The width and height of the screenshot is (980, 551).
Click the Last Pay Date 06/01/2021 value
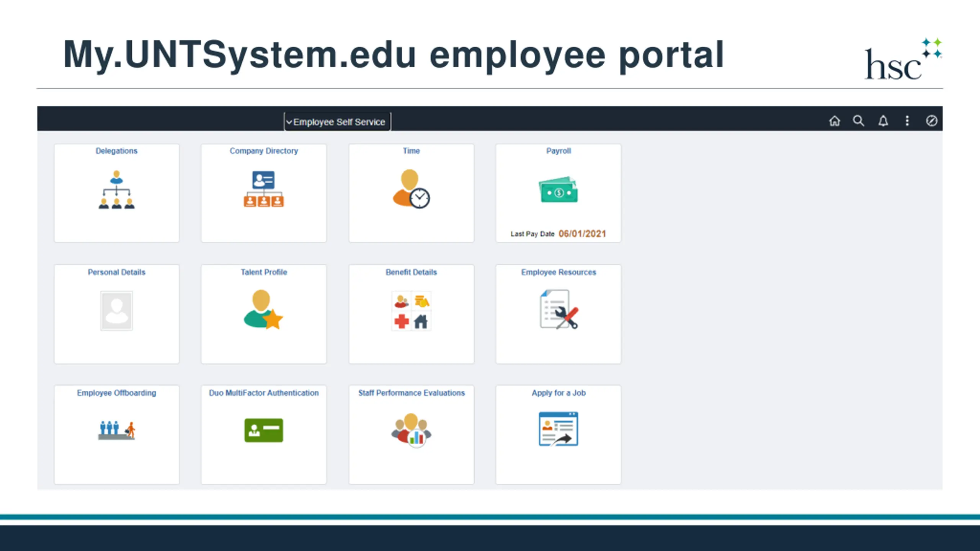(582, 234)
